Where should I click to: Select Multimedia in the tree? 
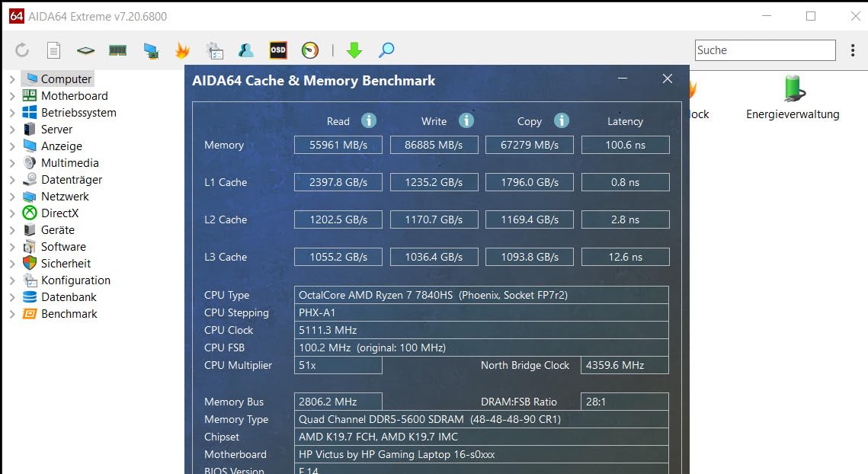(70, 163)
